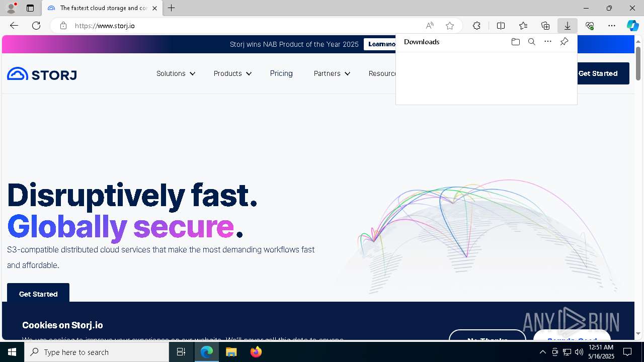Open Settings and more ellipsis menu
Image resolution: width=644 pixels, height=362 pixels.
click(612, 26)
